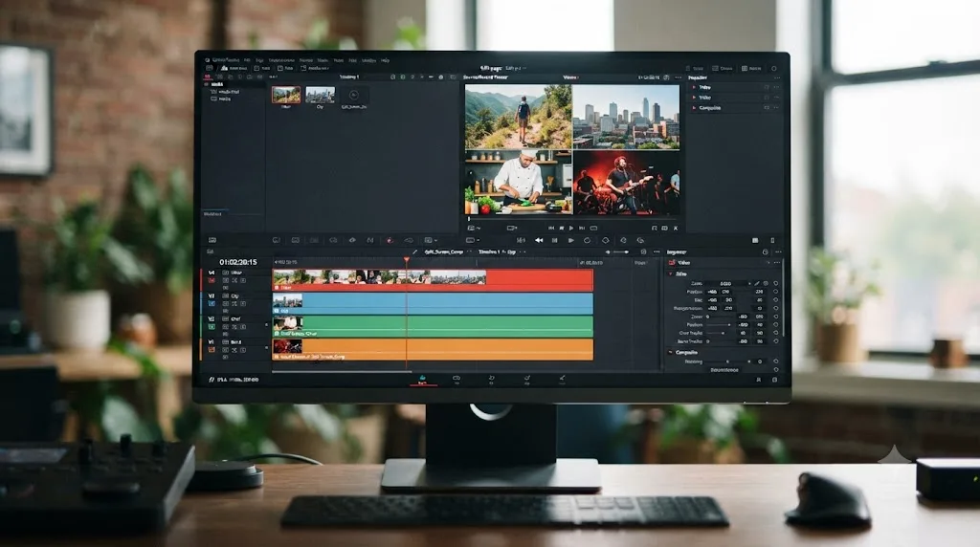Click the pencil icon in Inspector Zoom row
The height and width of the screenshot is (547, 980).
click(x=757, y=283)
